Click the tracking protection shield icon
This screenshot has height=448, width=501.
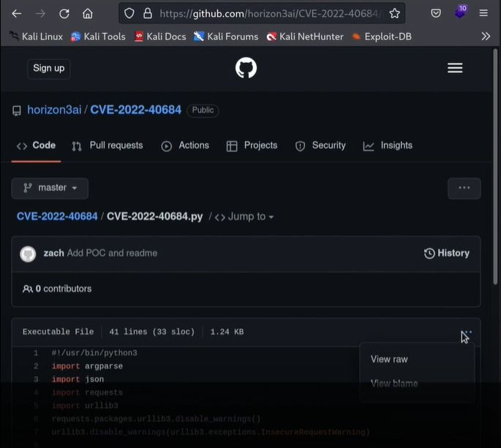pyautogui.click(x=129, y=13)
